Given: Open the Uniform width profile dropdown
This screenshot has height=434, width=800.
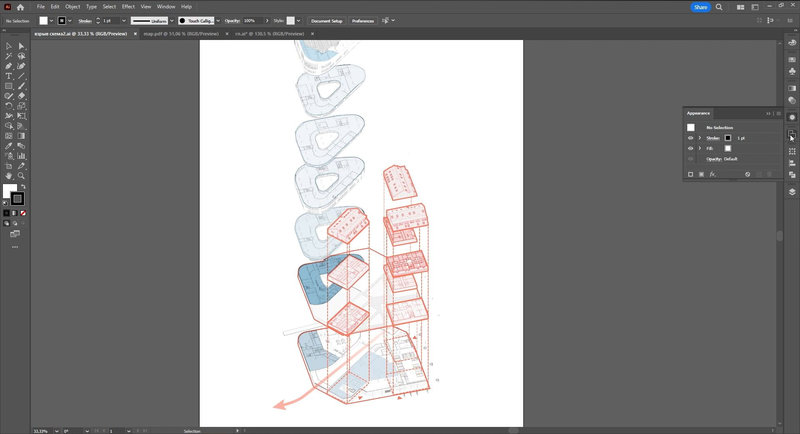Looking at the screenshot, I should (172, 21).
